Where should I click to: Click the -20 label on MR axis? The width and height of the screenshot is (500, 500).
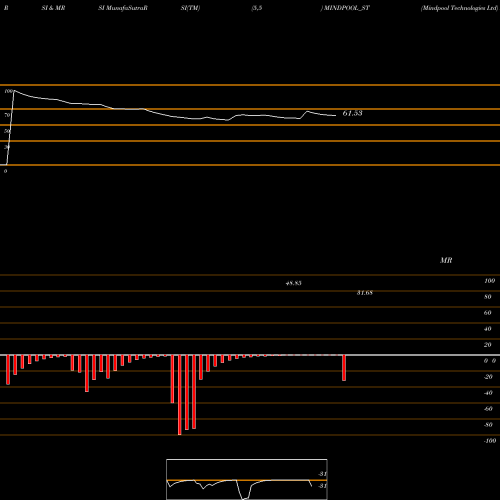tap(488, 377)
